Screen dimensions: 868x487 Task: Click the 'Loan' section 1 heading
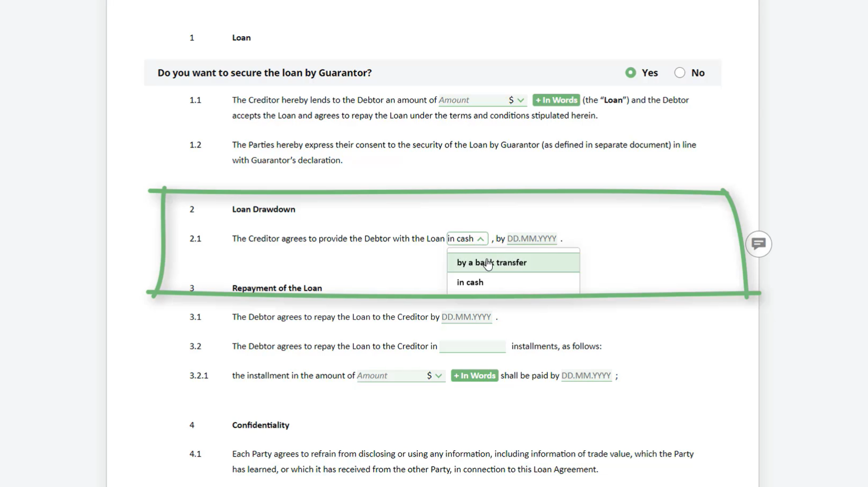(241, 38)
